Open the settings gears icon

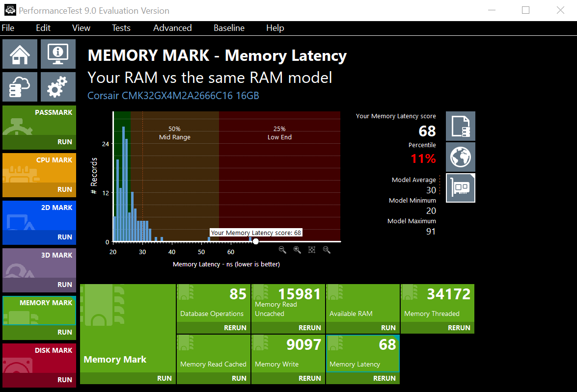pyautogui.click(x=58, y=87)
